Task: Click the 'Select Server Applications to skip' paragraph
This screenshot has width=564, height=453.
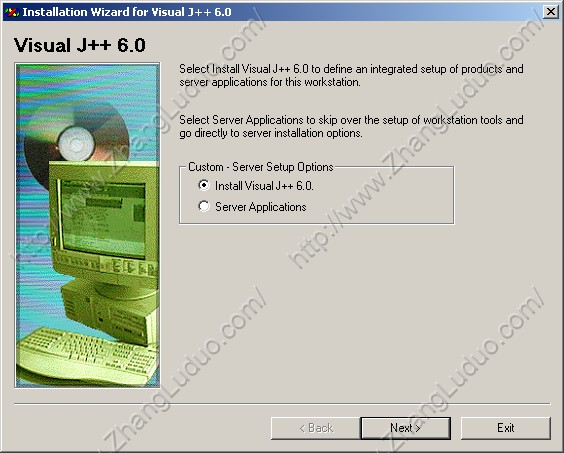Action: point(351,126)
